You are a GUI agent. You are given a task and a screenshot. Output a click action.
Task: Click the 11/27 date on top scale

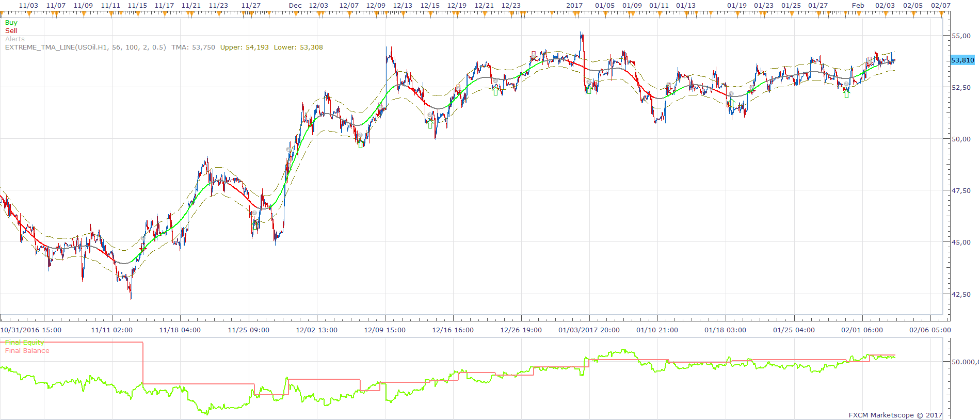pyautogui.click(x=251, y=6)
